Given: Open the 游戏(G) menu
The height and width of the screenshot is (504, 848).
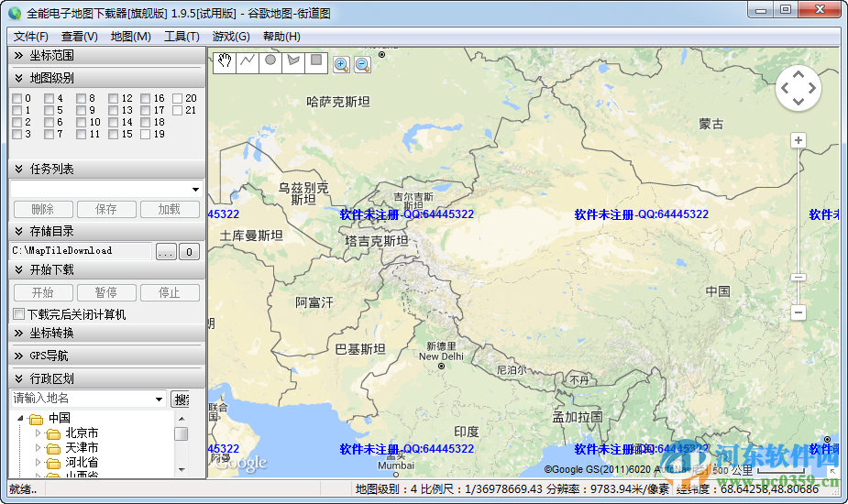Looking at the screenshot, I should click(x=231, y=37).
